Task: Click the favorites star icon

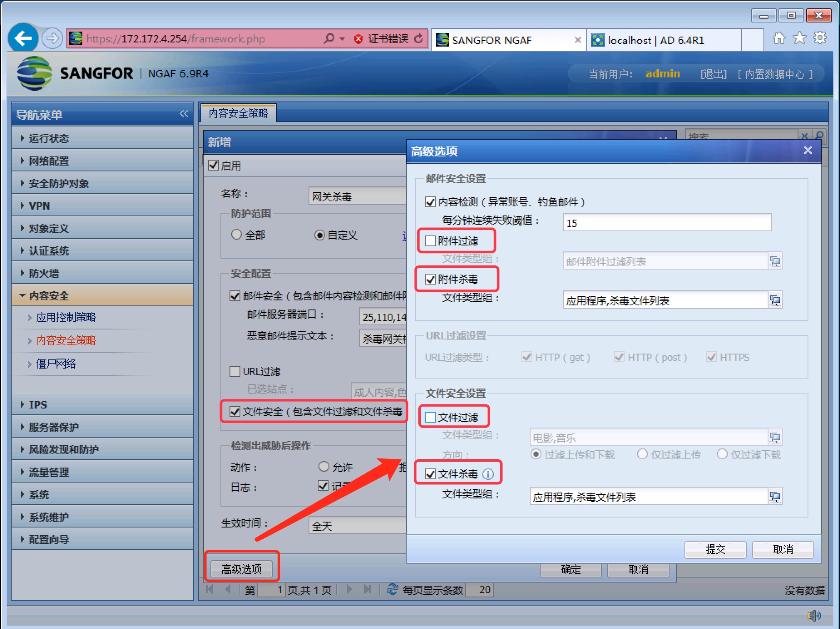Action: tap(799, 38)
